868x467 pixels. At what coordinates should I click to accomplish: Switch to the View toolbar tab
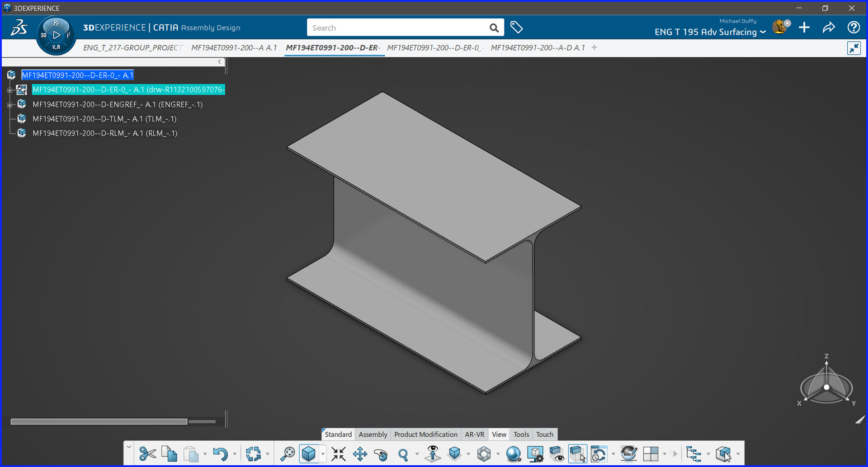(499, 434)
